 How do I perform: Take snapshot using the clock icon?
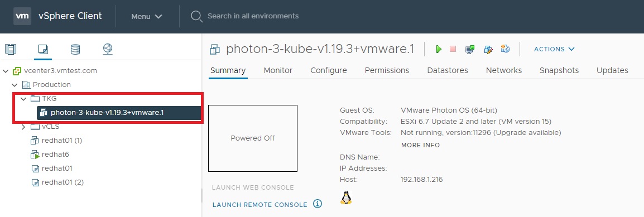coord(505,49)
